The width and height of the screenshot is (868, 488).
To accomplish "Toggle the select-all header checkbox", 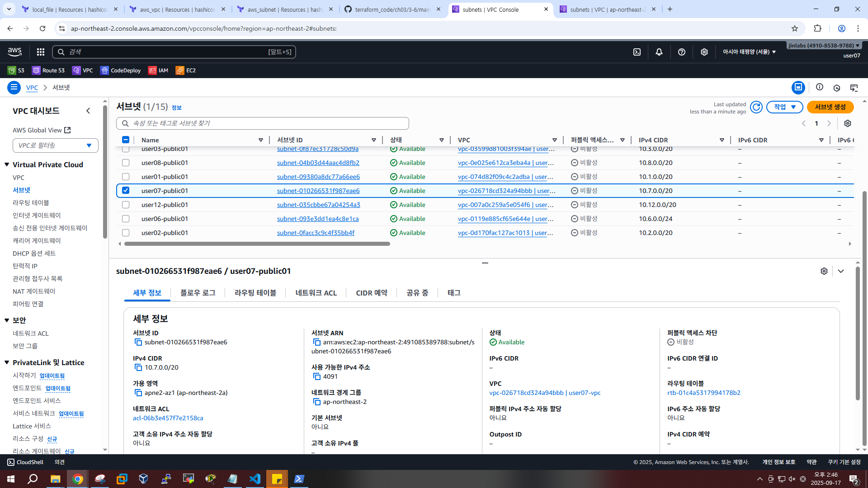I will [126, 140].
